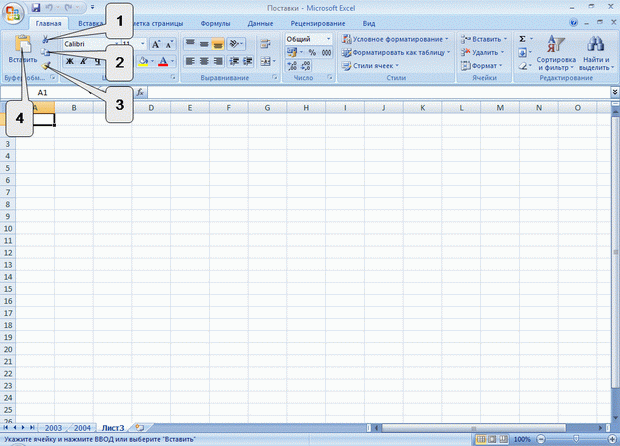The width and height of the screenshot is (620, 446).
Task: Open the Excel help icon
Action: pyautogui.click(x=573, y=23)
